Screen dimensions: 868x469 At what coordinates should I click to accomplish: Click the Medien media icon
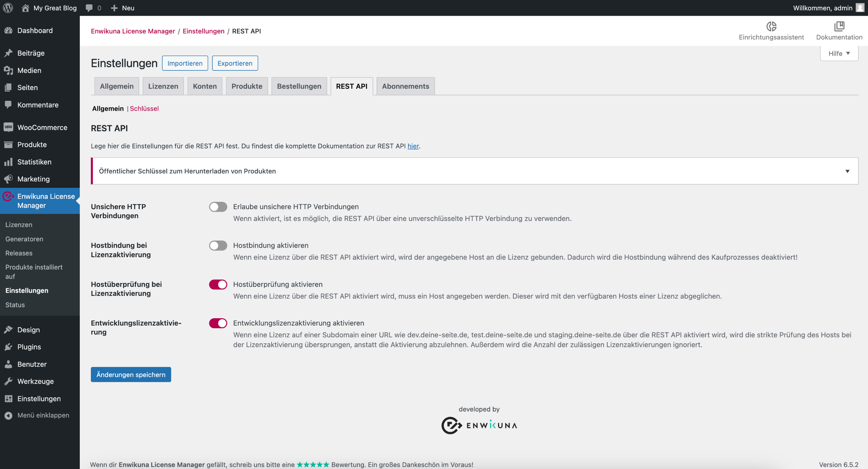click(8, 70)
